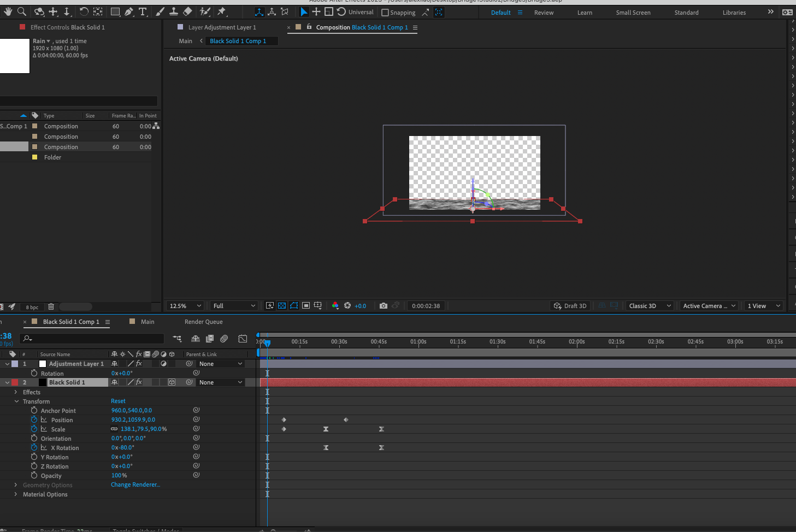Expand Material Options group
This screenshot has height=532, width=796.
(15, 494)
